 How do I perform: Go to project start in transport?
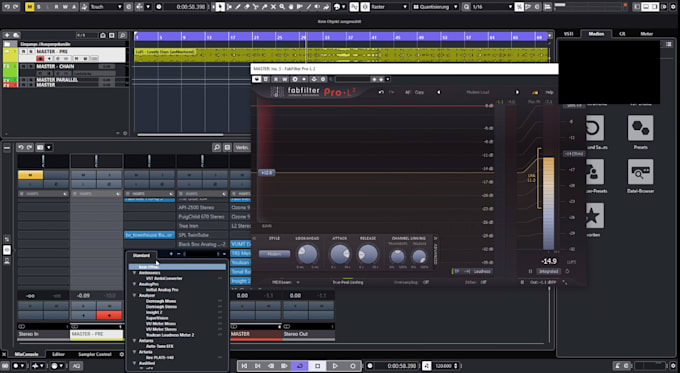tap(244, 366)
